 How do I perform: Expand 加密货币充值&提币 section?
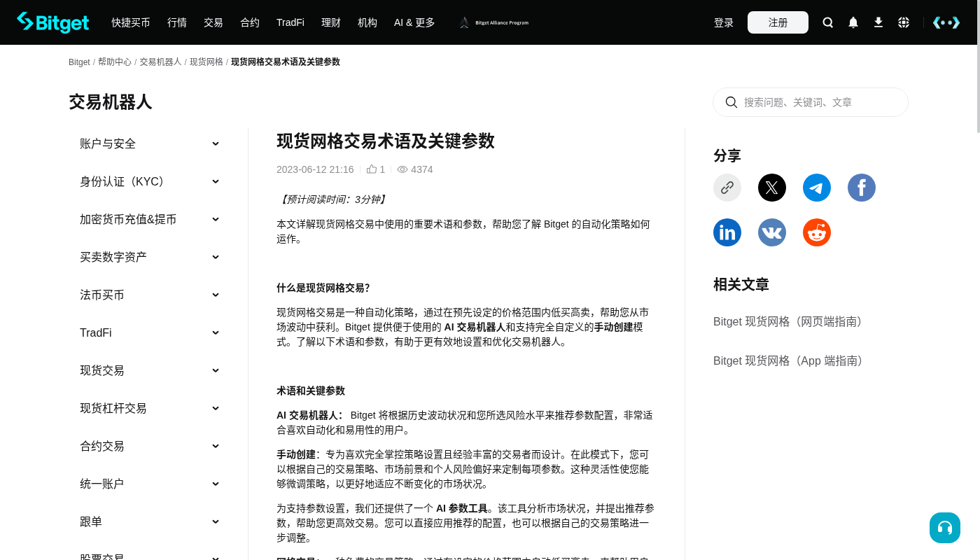point(150,219)
